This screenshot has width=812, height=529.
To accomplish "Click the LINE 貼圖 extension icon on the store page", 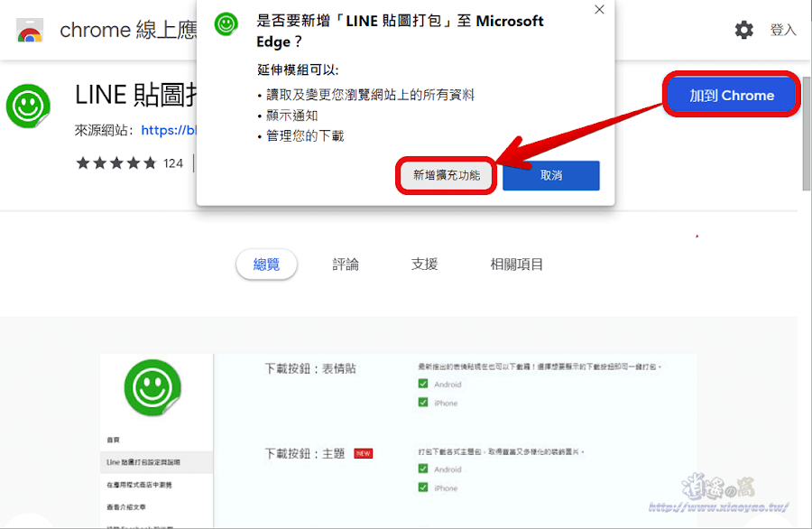I will click(28, 107).
